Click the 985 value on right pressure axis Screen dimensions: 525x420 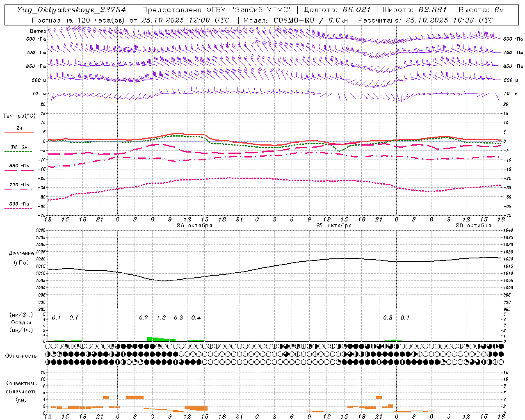pos(507,309)
